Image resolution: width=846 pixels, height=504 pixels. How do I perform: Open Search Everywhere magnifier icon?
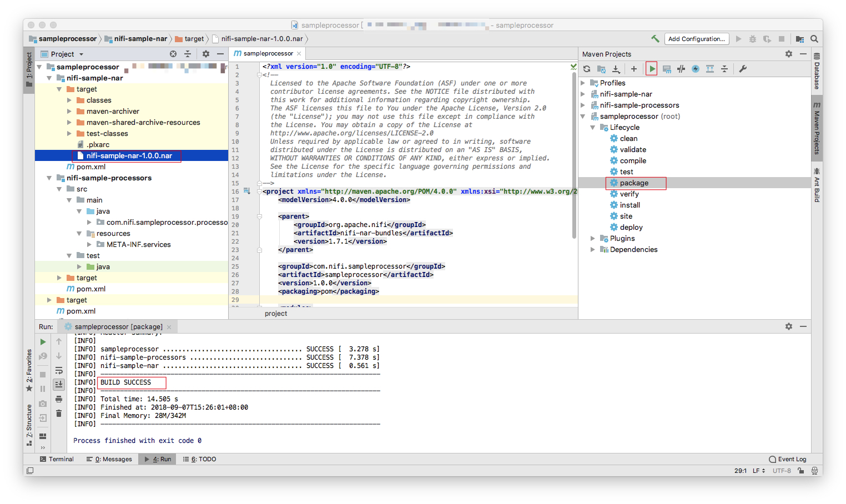[x=814, y=39]
